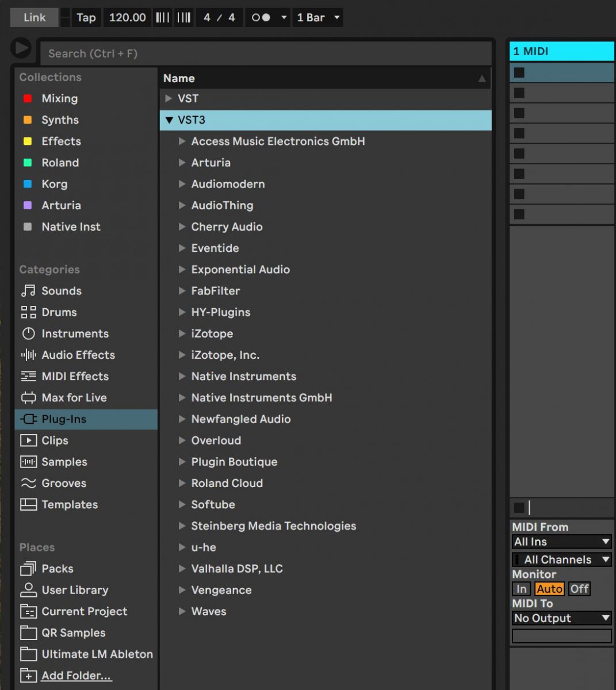Select the Cherry Audio row
Viewport: 616px width, 690px height.
coord(326,227)
